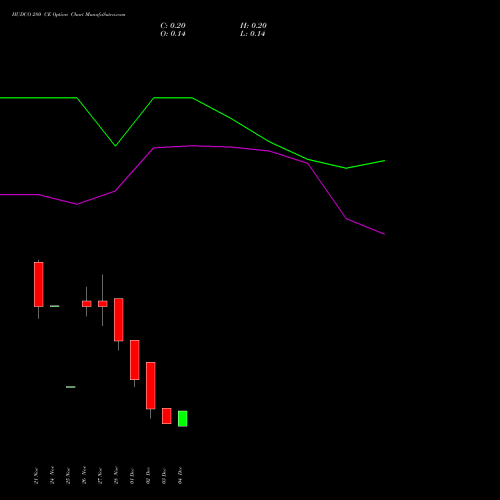Click the tall red candle above 21 Nov

[x=39, y=284]
